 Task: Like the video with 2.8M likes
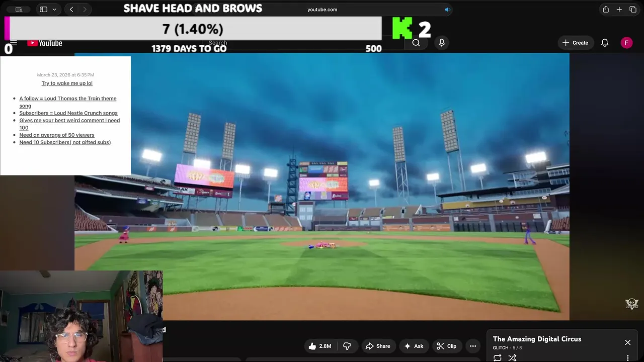pos(320,346)
